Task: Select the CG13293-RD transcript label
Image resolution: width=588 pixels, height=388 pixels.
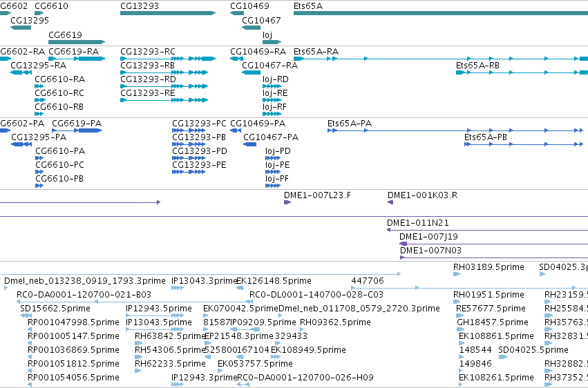Action: click(148, 79)
